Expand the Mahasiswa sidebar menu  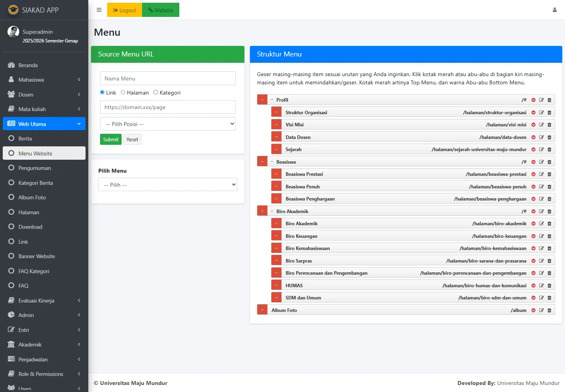click(x=43, y=80)
